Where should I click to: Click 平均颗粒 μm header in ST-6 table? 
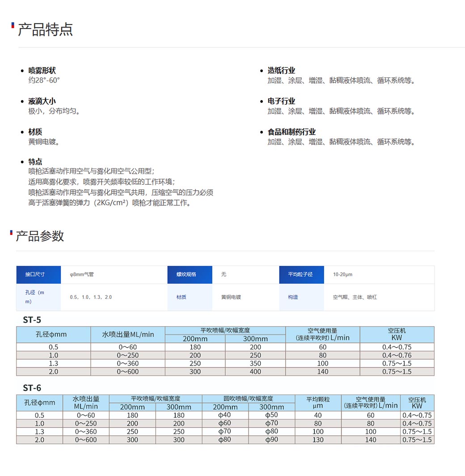click(318, 403)
